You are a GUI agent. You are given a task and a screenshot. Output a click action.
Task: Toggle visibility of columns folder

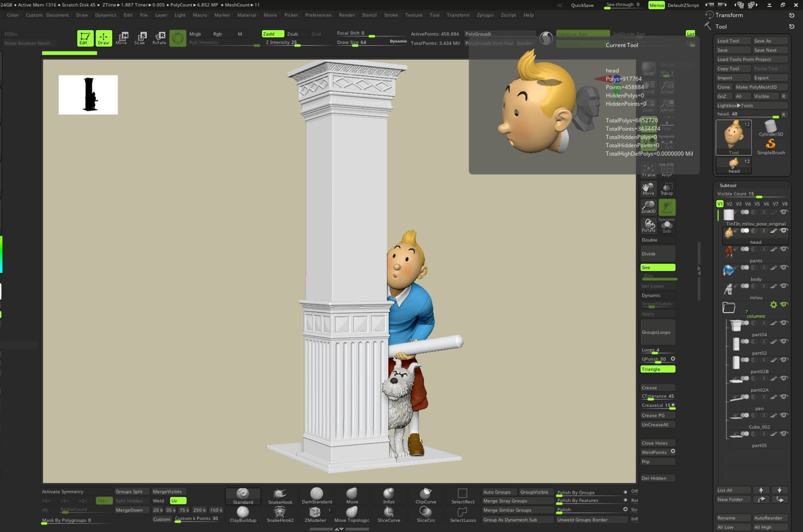(783, 304)
